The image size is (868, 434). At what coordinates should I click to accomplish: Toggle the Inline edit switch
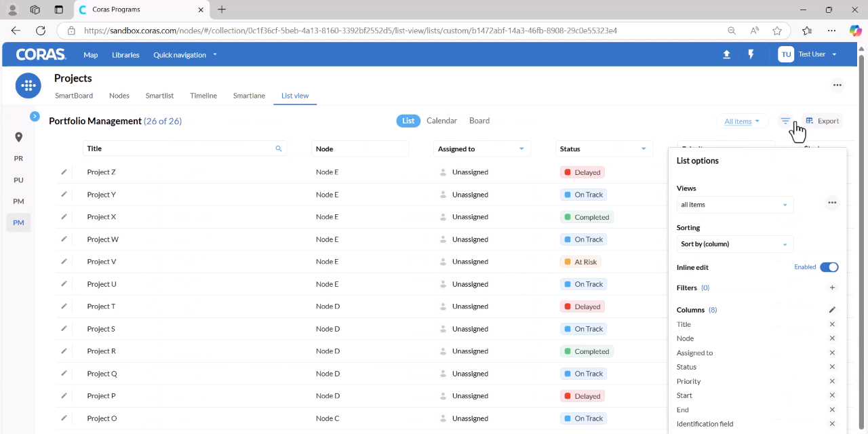pos(829,267)
